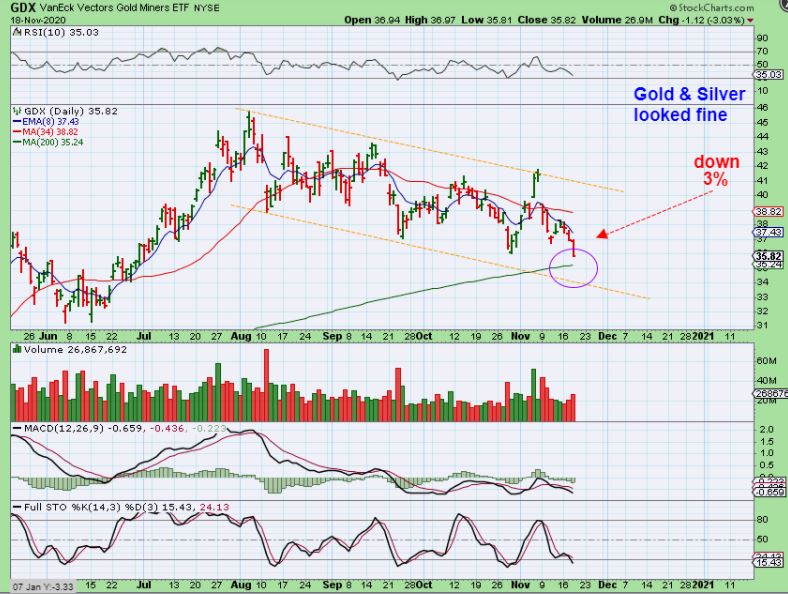This screenshot has height=594, width=788.
Task: Click the 'MA(34) 38.82' legend text
Action: [50, 132]
